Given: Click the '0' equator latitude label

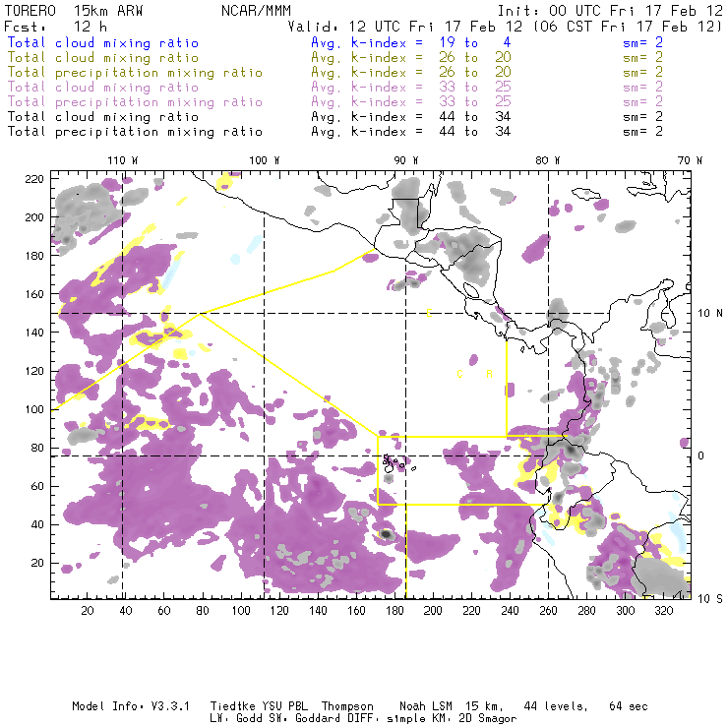Looking at the screenshot, I should 700,456.
